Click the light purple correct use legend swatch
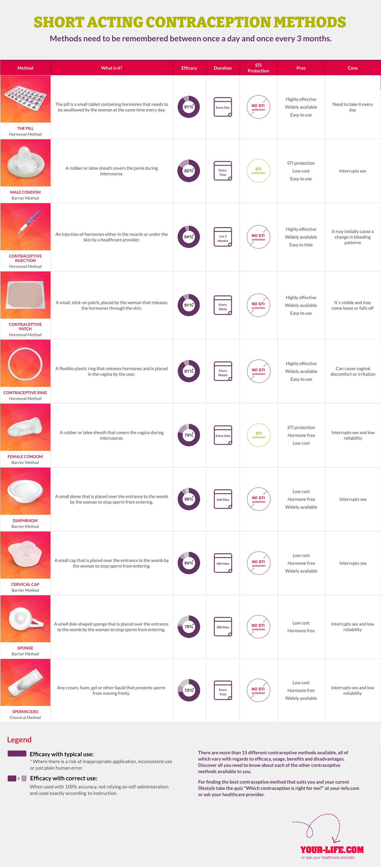This screenshot has height=868, width=381. 24,778
